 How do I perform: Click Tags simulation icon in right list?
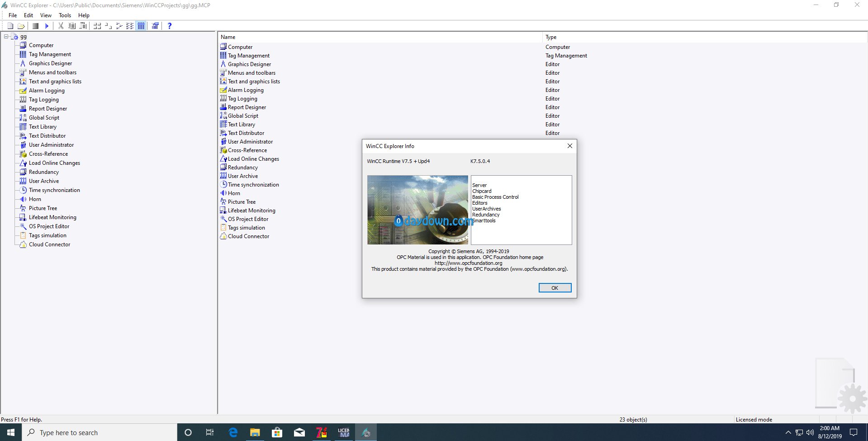tap(223, 227)
